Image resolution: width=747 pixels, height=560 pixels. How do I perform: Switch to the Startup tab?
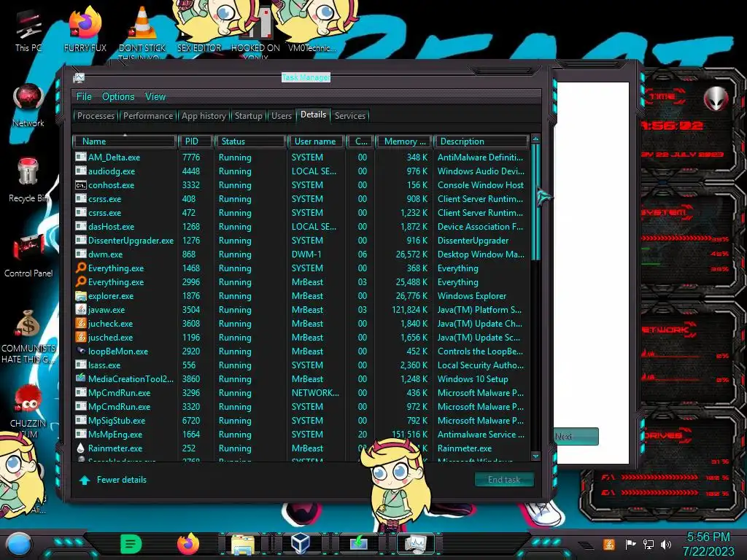248,116
